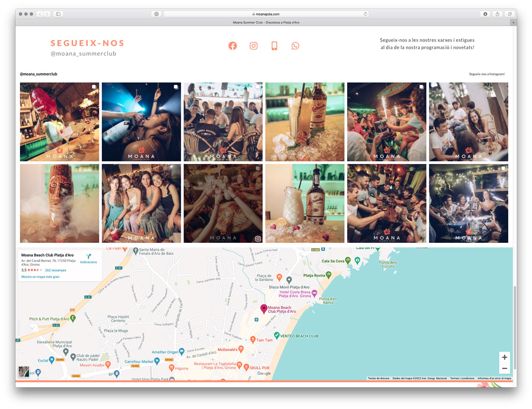
Task: Open the bartender with red tiki glass photo
Action: coord(59,122)
